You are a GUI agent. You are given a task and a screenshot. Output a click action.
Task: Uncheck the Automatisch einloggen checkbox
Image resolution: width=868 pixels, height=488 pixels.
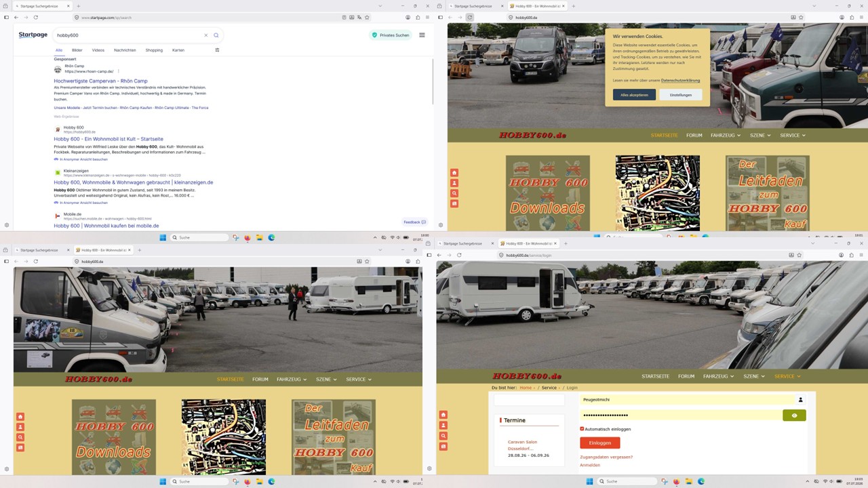click(x=582, y=429)
